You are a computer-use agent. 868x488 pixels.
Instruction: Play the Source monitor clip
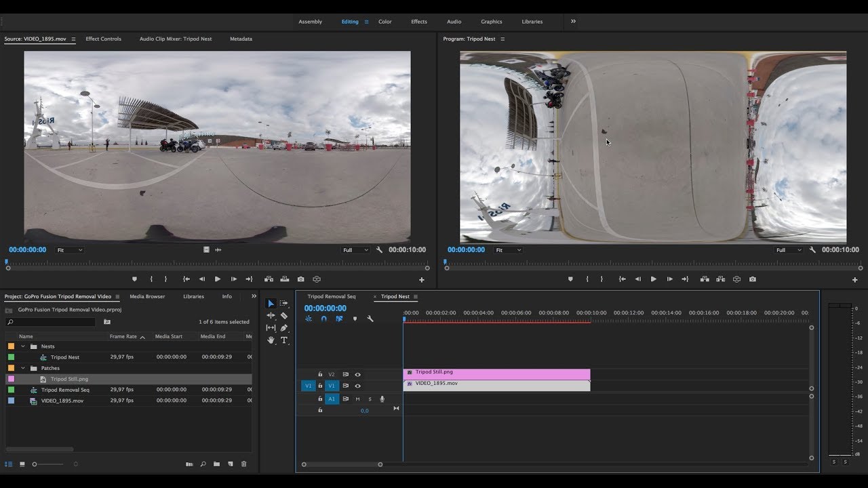(218, 279)
